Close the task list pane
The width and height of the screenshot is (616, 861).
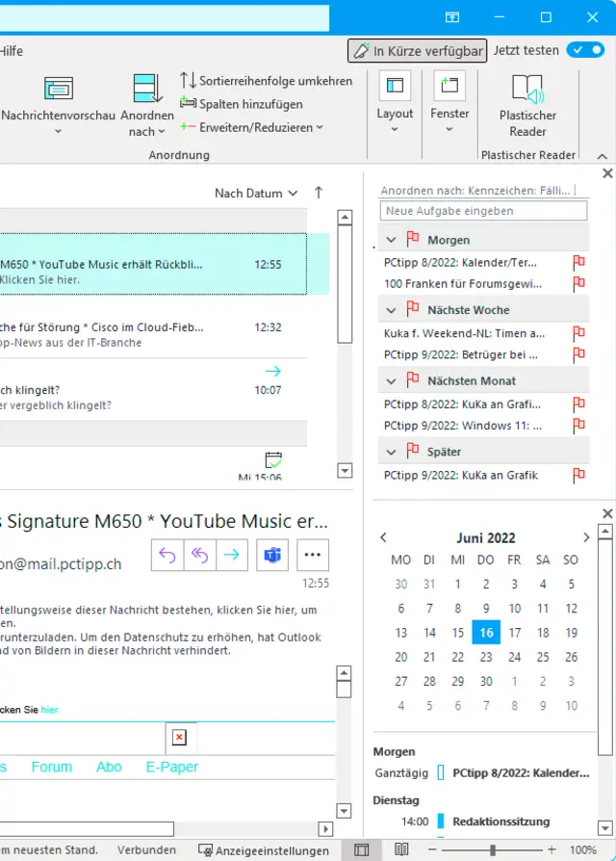pos(607,173)
